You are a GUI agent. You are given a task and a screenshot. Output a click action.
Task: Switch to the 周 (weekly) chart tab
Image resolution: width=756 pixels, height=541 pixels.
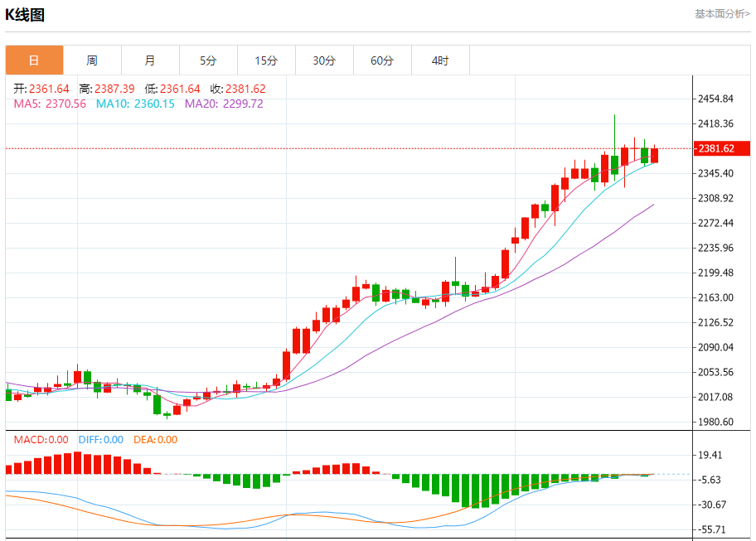[92, 60]
